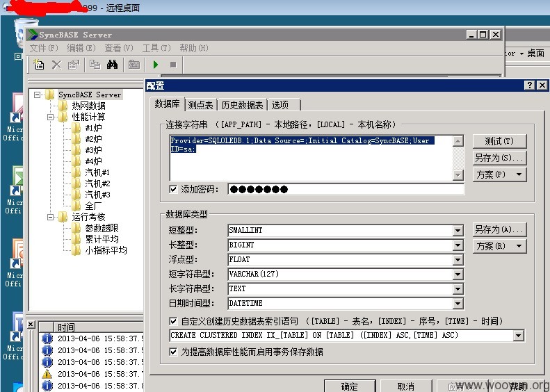Screen dimensions: 550x392
Task: Click the warning icon in the log list
Action: (47, 374)
